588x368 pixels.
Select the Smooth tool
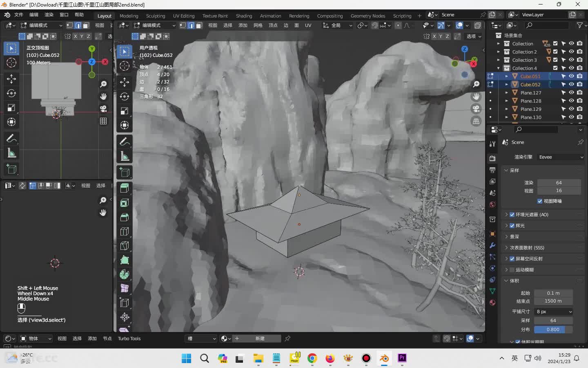[125, 289]
